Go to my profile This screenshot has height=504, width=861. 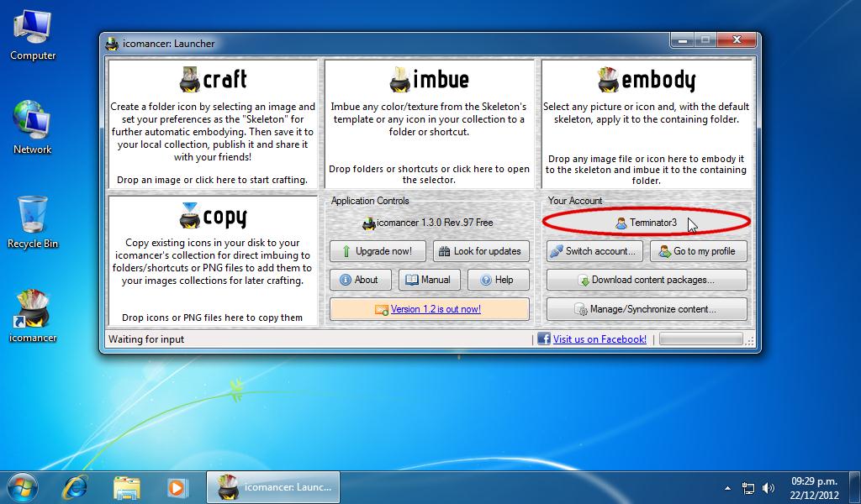point(699,251)
